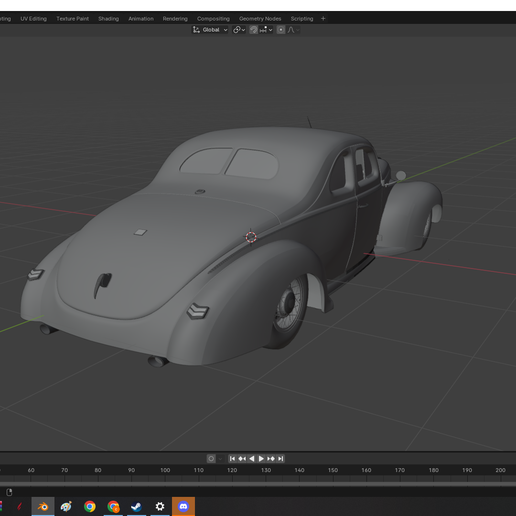Jump to the next keyframe
Image resolution: width=516 pixels, height=516 pixels.
point(271,459)
